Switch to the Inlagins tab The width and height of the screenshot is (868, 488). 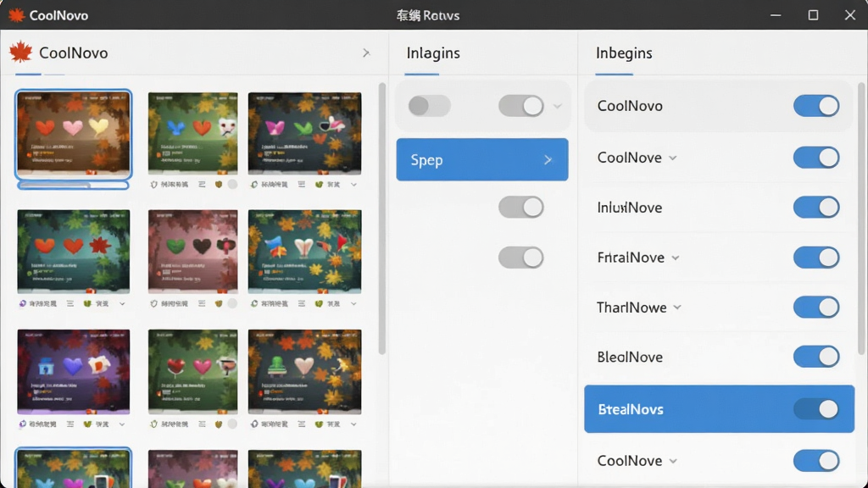click(x=433, y=53)
